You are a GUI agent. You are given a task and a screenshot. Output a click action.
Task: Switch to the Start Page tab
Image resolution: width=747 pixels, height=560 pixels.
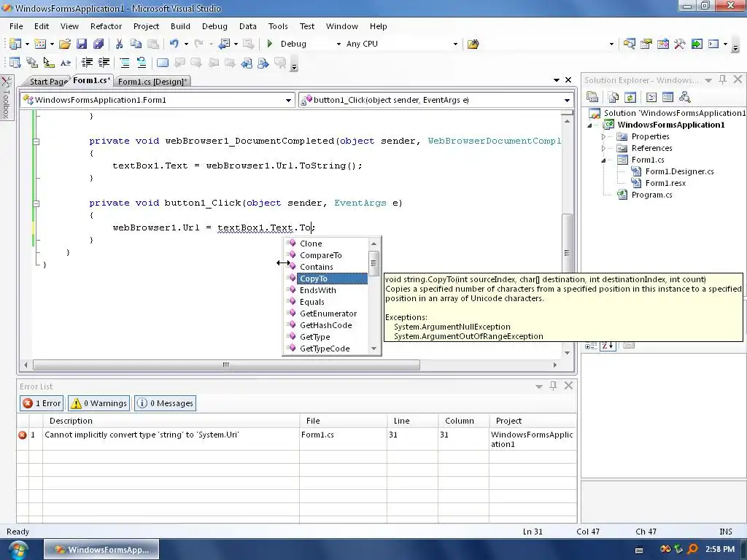47,82
